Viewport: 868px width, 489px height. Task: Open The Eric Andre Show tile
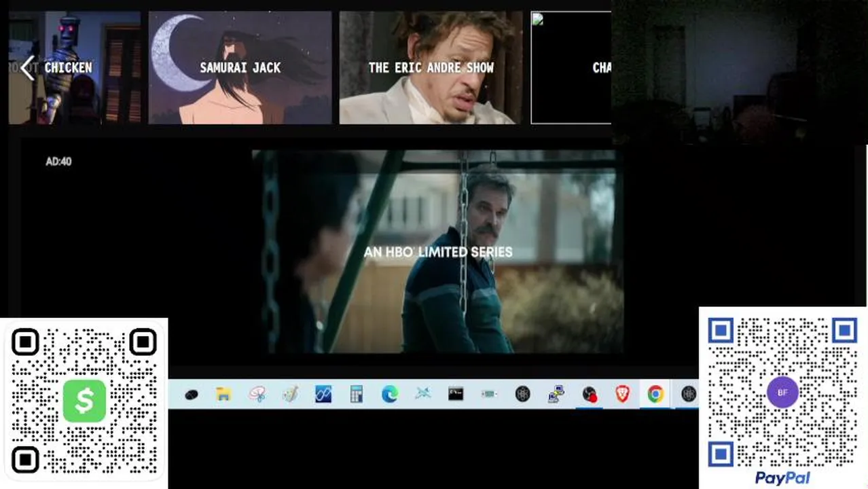(x=431, y=68)
